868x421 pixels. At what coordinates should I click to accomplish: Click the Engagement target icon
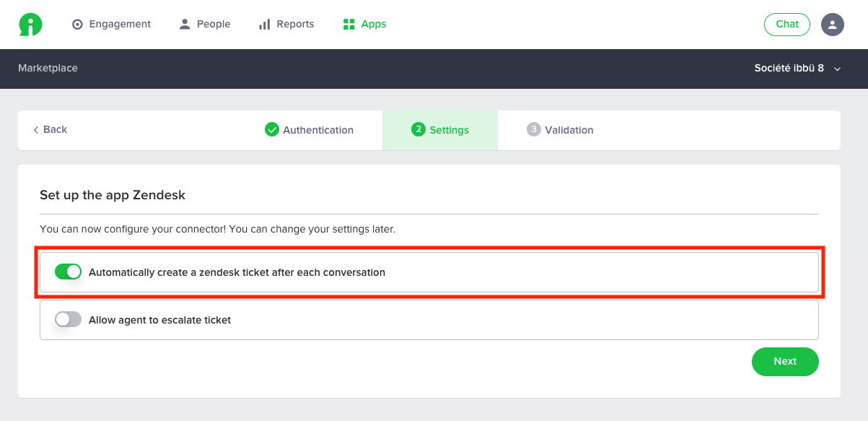click(x=78, y=25)
